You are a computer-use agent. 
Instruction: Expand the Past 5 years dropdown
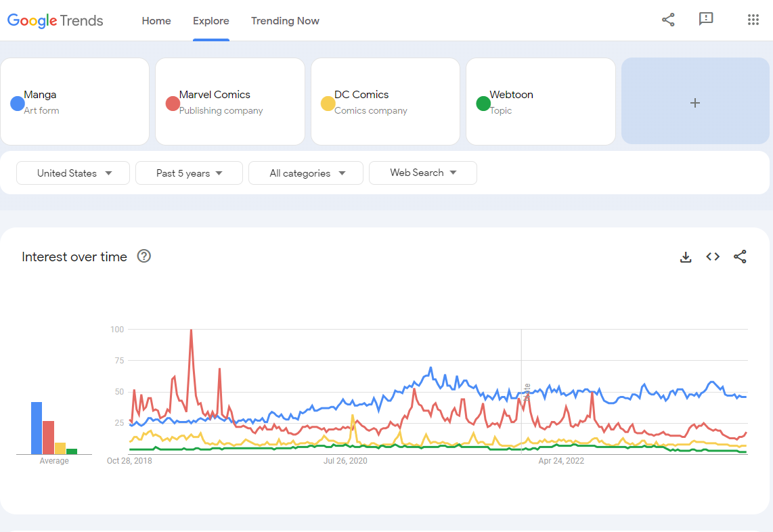[189, 173]
